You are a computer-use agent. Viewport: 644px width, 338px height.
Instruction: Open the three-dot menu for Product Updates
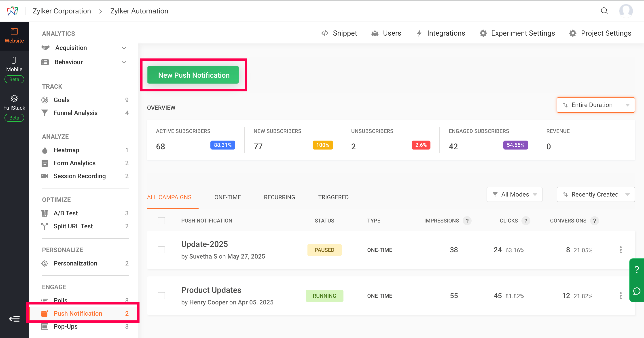621,296
